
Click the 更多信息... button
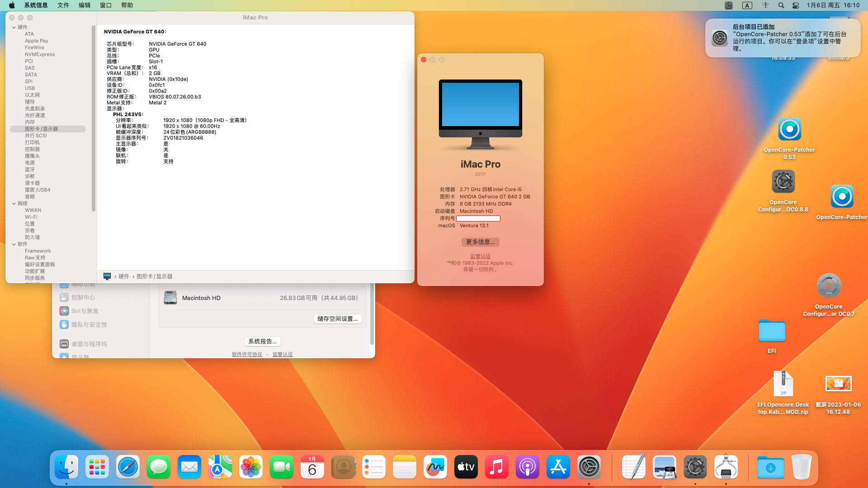click(480, 242)
